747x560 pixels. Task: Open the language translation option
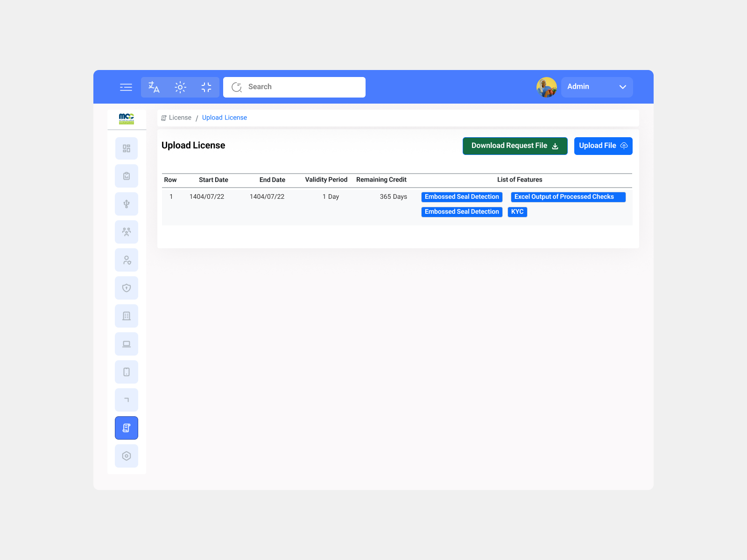click(x=154, y=87)
